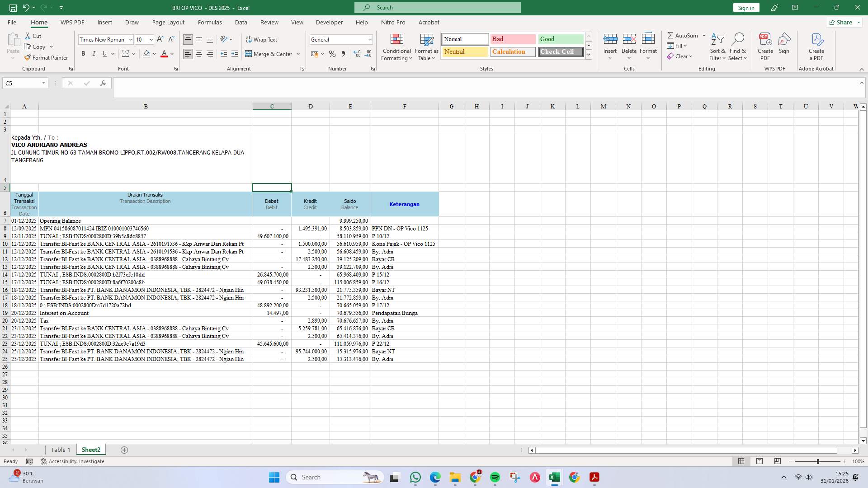
Task: Open the font name dropdown
Action: pyautogui.click(x=130, y=39)
